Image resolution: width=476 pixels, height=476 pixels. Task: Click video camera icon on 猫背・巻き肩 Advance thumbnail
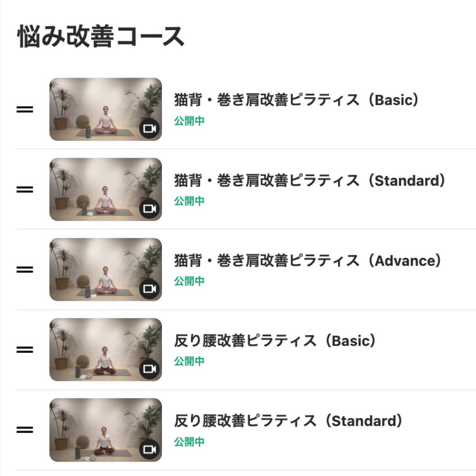(149, 289)
